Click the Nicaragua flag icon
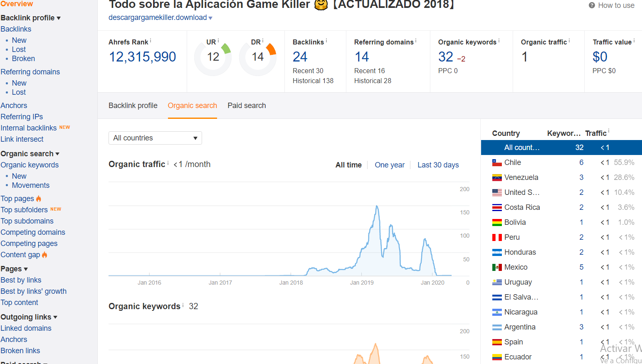The width and height of the screenshot is (642, 364). tap(497, 312)
